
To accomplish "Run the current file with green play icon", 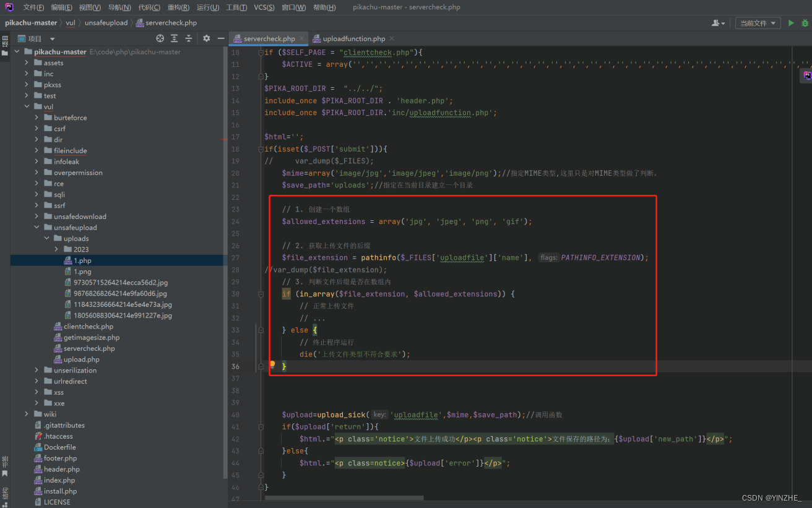I will (x=791, y=23).
